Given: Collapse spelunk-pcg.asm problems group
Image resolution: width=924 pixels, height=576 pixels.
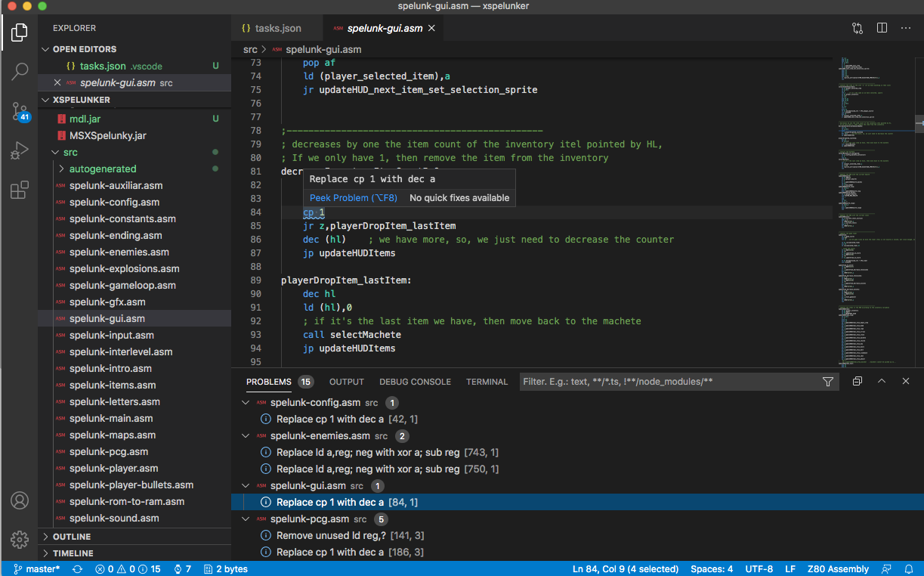Looking at the screenshot, I should pyautogui.click(x=246, y=519).
